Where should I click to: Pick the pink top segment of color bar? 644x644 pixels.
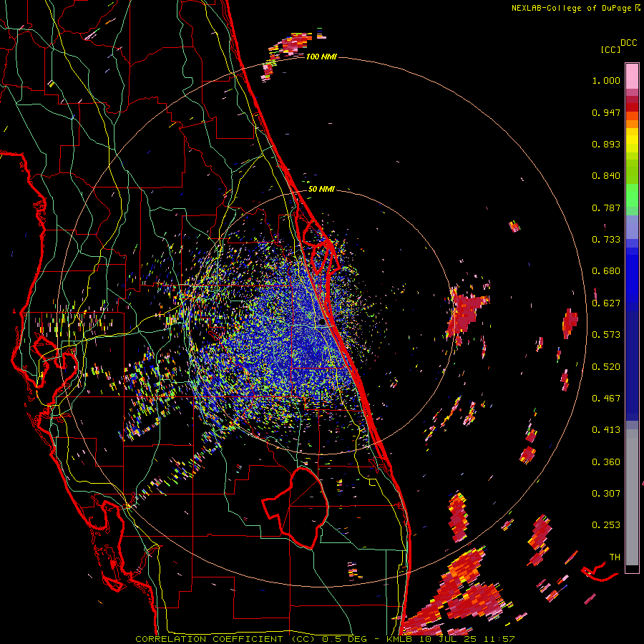tap(632, 76)
